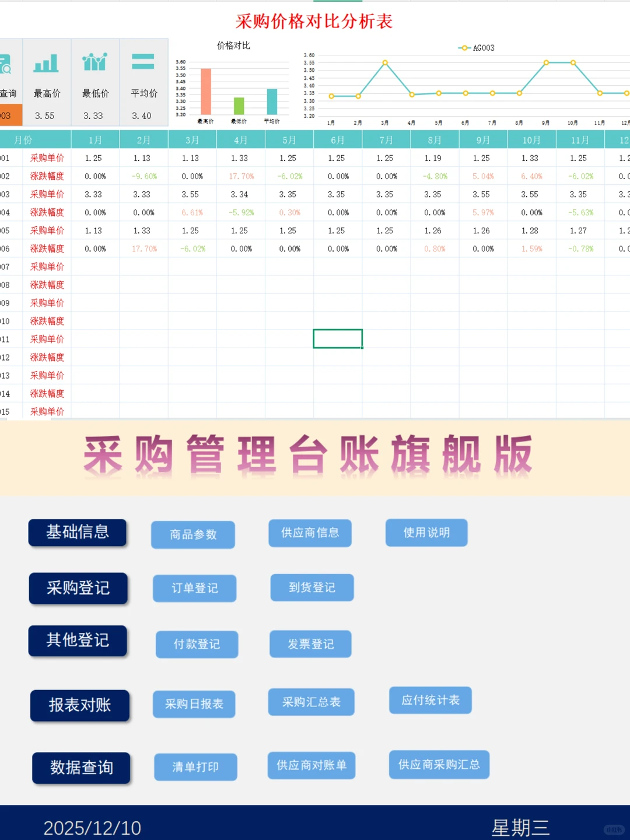The width and height of the screenshot is (630, 840).
Task: Open 清单打印 list printing
Action: coord(195,767)
